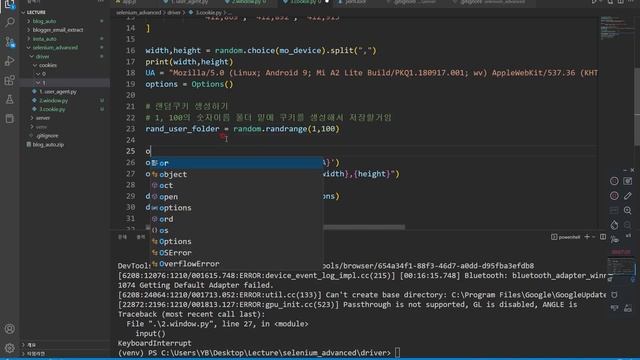
Task: Expand the venv folder chevron
Action: [x=32, y=127]
